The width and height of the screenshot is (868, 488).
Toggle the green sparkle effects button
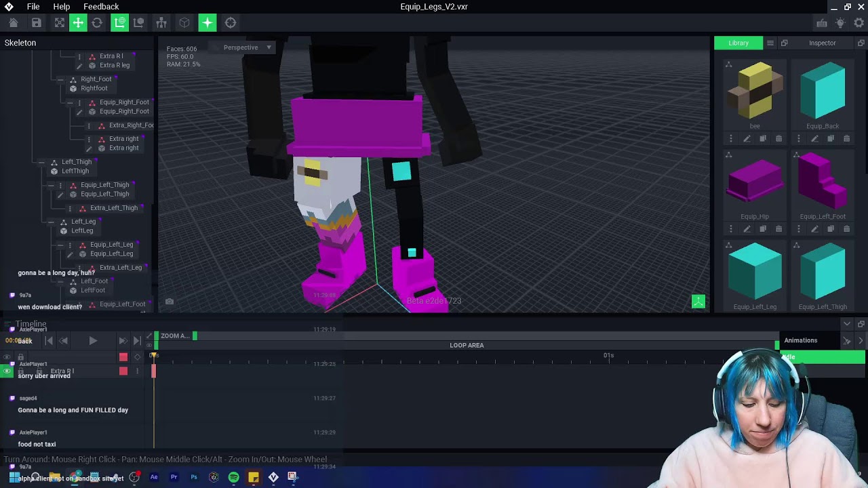pyautogui.click(x=208, y=23)
